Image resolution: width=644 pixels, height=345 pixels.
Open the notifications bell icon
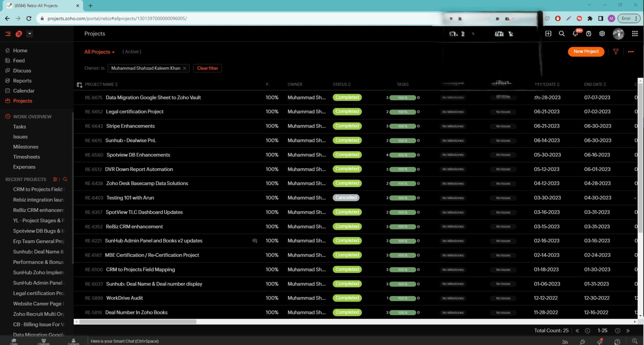pyautogui.click(x=575, y=34)
